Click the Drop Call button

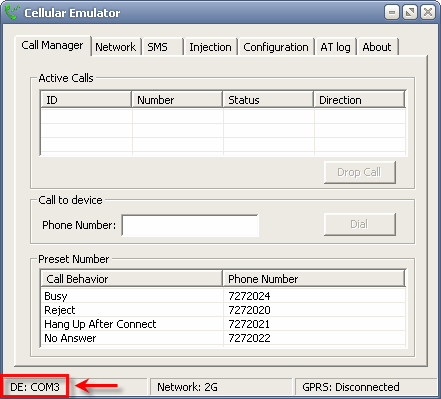tap(360, 172)
